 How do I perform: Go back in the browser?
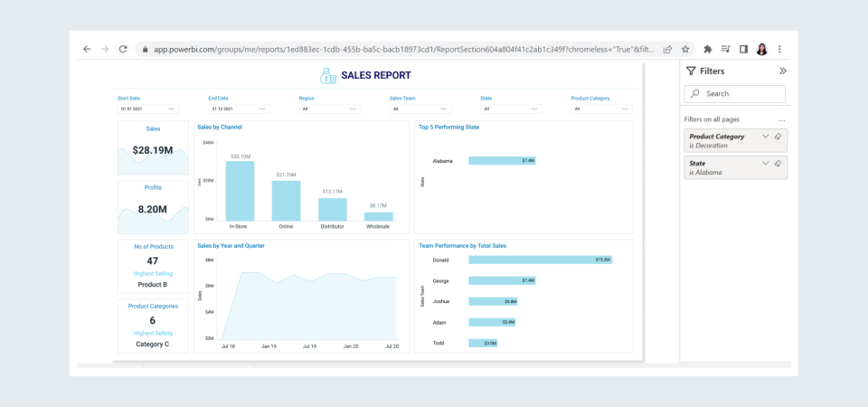(87, 49)
